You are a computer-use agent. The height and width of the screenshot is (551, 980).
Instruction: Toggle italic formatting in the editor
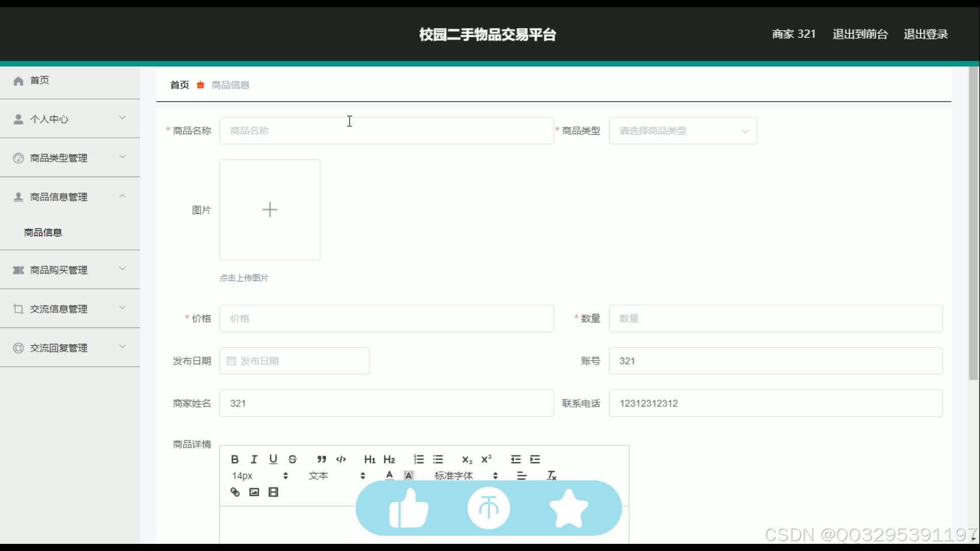click(254, 459)
